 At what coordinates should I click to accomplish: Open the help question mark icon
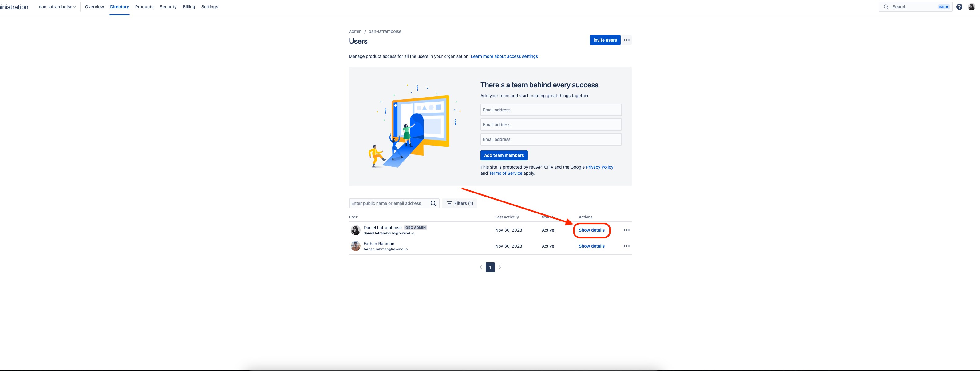click(x=959, y=7)
